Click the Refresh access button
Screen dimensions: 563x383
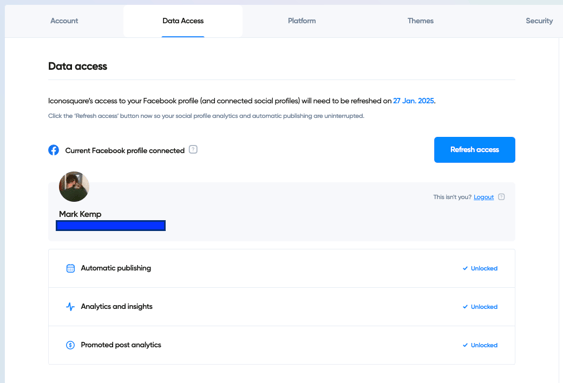474,150
